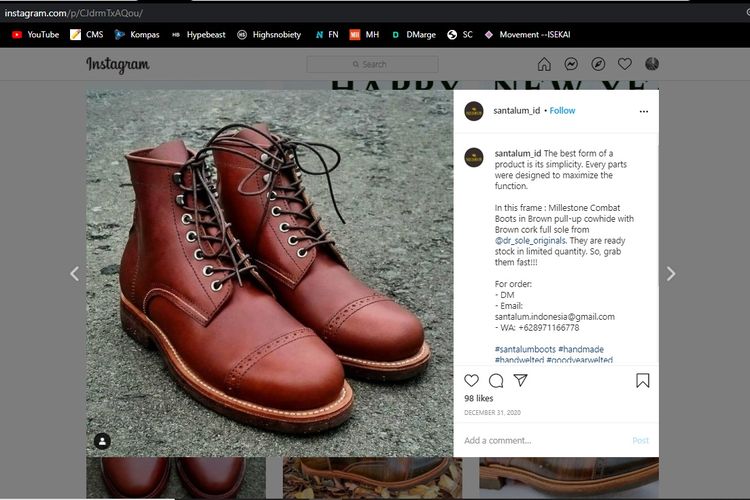Click the #santalumboots hashtag
Screen dimensions: 750x500
(530, 348)
